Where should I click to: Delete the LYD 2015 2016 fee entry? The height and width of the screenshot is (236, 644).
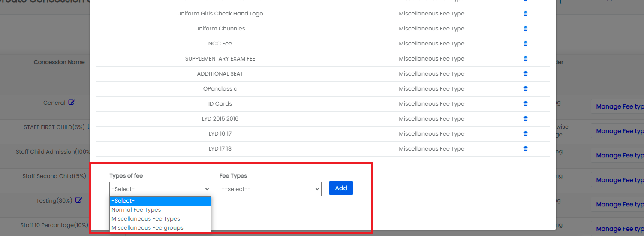(x=525, y=119)
